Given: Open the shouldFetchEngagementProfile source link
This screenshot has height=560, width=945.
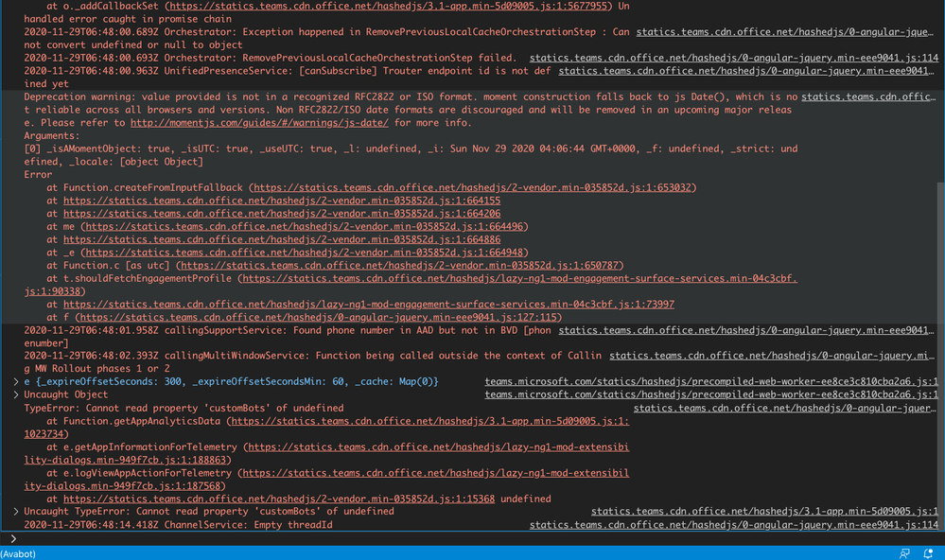Looking at the screenshot, I should coord(519,278).
